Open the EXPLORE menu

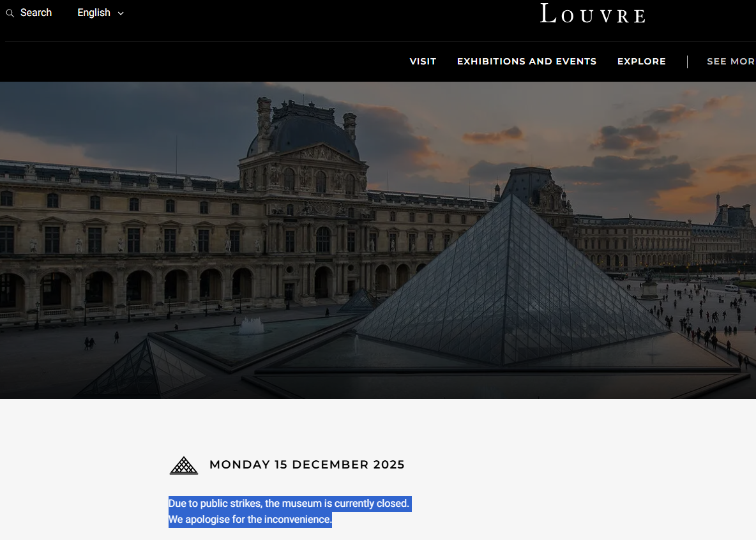coord(641,61)
